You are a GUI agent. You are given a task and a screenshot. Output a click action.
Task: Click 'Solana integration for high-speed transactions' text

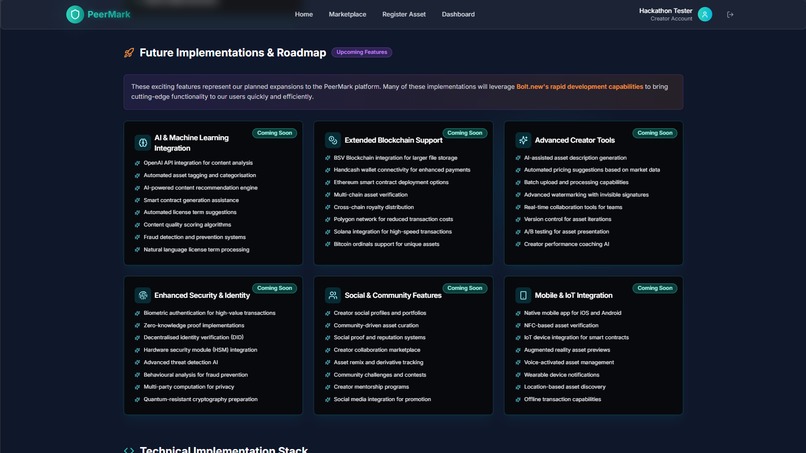point(393,231)
